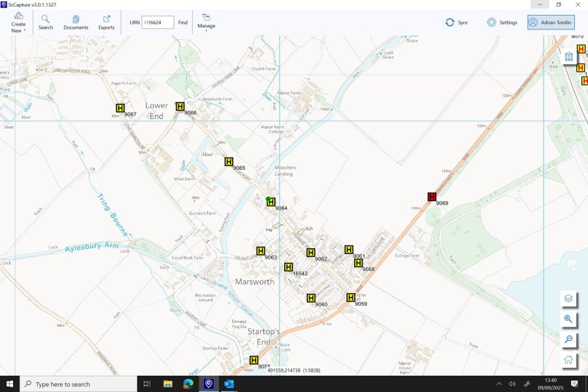Show hidden system tray icons
The image size is (588, 392).
499,384
